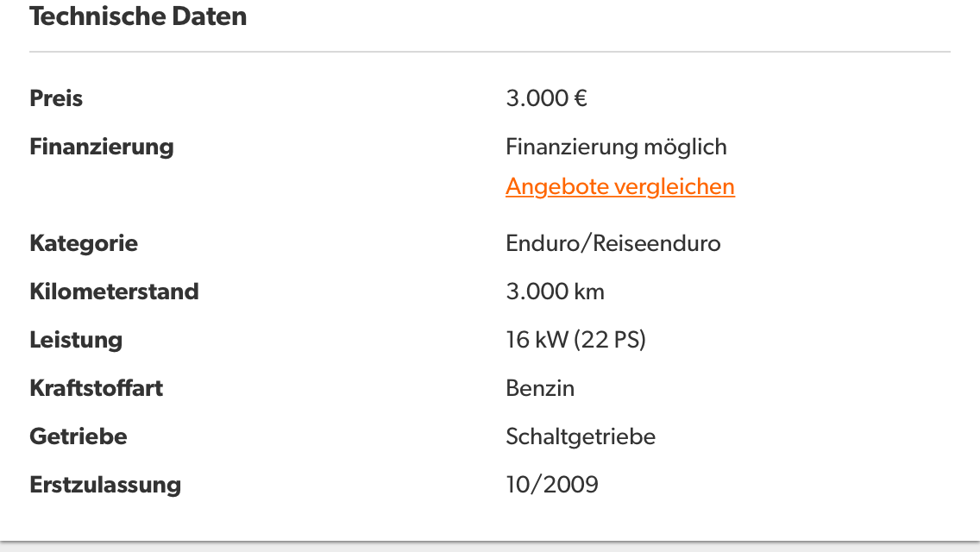Open the Angebote vergleichen link
Screen dimensions: 980x552
[620, 187]
